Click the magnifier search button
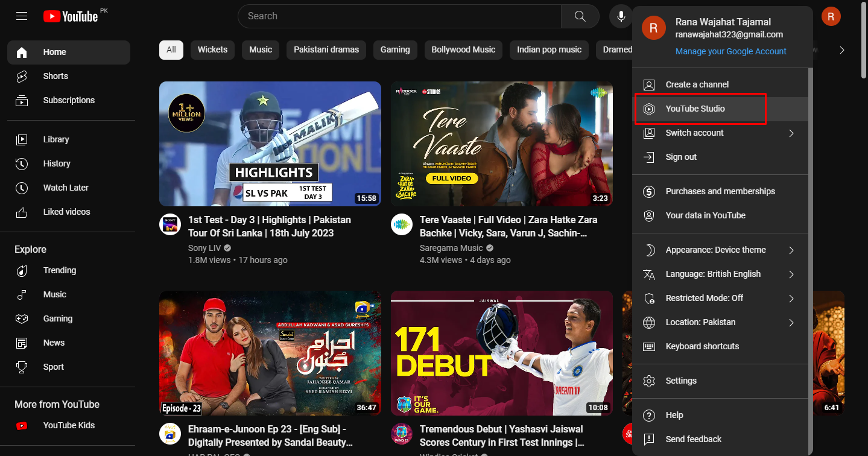The width and height of the screenshot is (868, 456). (580, 16)
